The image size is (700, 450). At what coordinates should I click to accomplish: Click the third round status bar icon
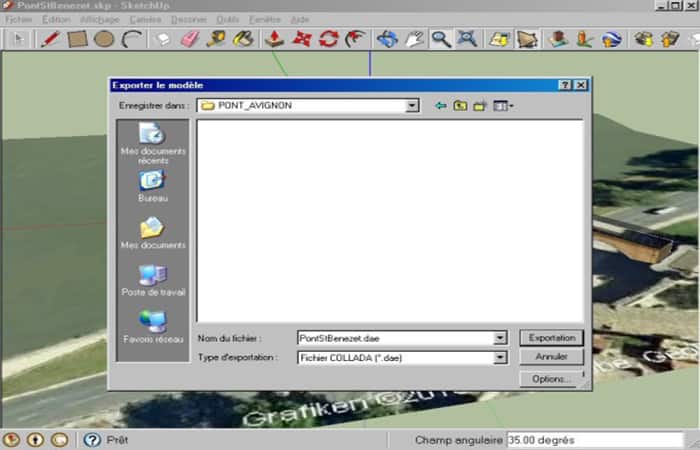tap(59, 440)
